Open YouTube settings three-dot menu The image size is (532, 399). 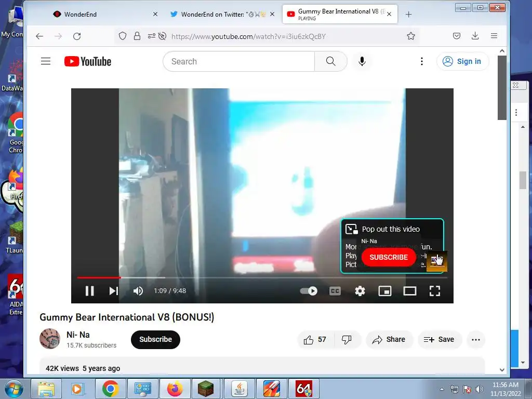click(422, 61)
